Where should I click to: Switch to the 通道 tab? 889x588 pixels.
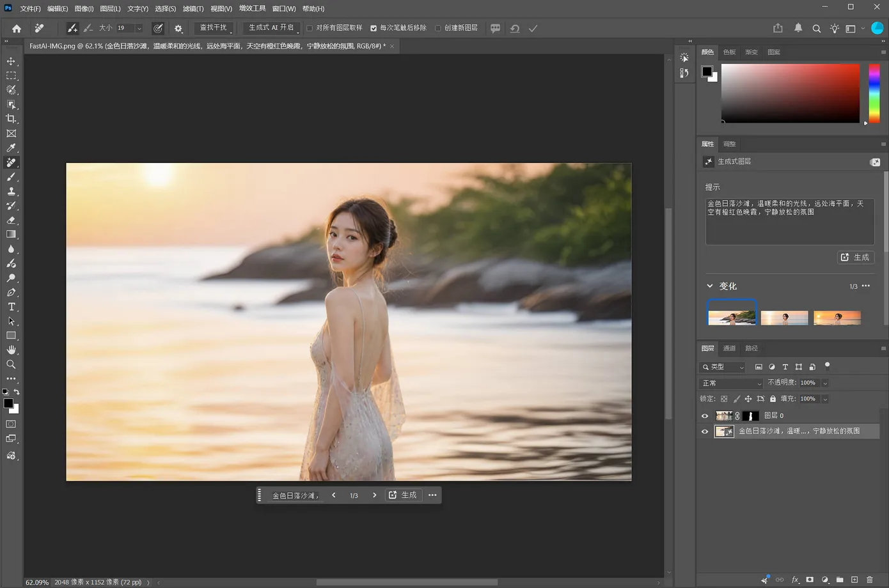(x=729, y=348)
